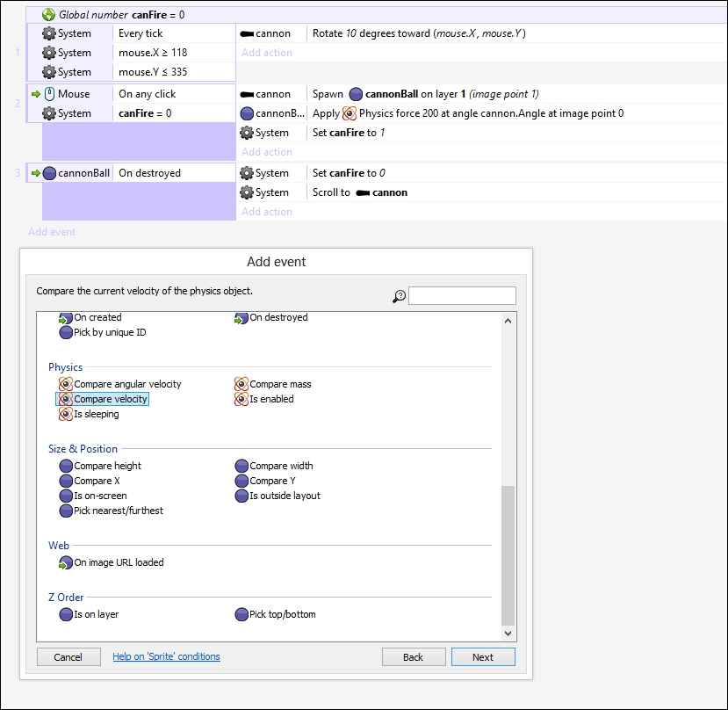Click the Scroll to cannon action text
728x710 pixels.
point(360,192)
